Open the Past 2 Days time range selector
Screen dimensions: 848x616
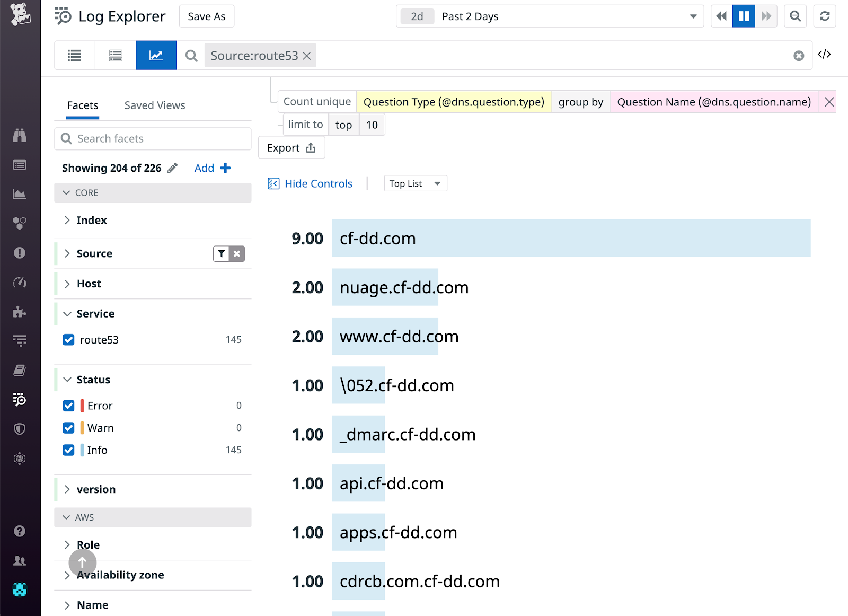tap(550, 16)
